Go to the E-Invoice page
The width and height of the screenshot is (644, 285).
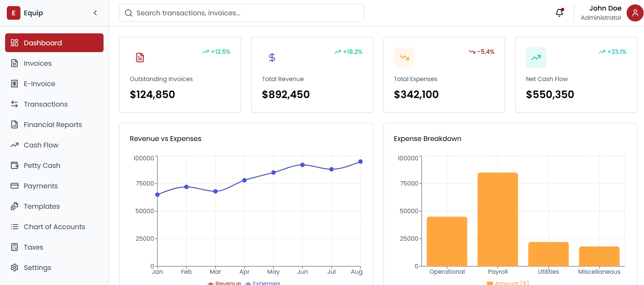[x=39, y=84]
